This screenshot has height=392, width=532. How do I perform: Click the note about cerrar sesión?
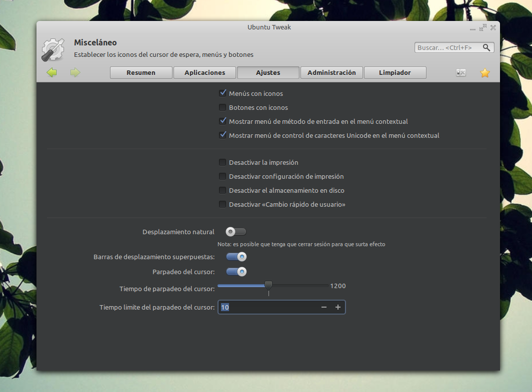[301, 244]
